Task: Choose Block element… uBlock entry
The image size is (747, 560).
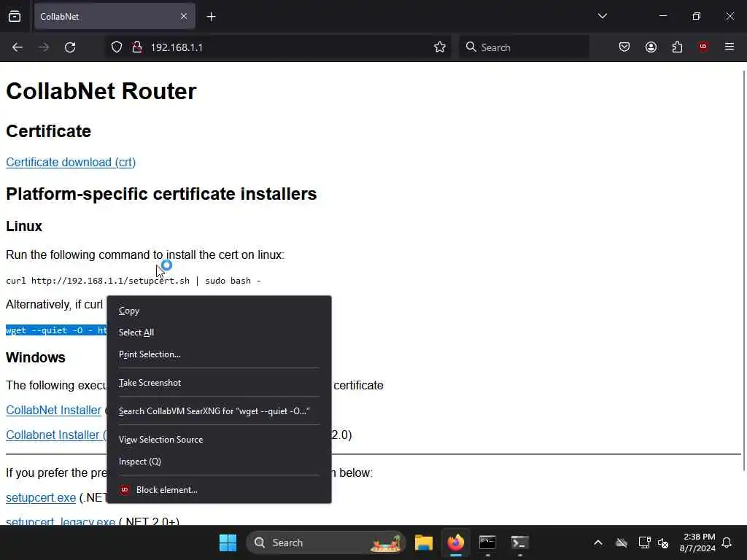Action: [219, 489]
